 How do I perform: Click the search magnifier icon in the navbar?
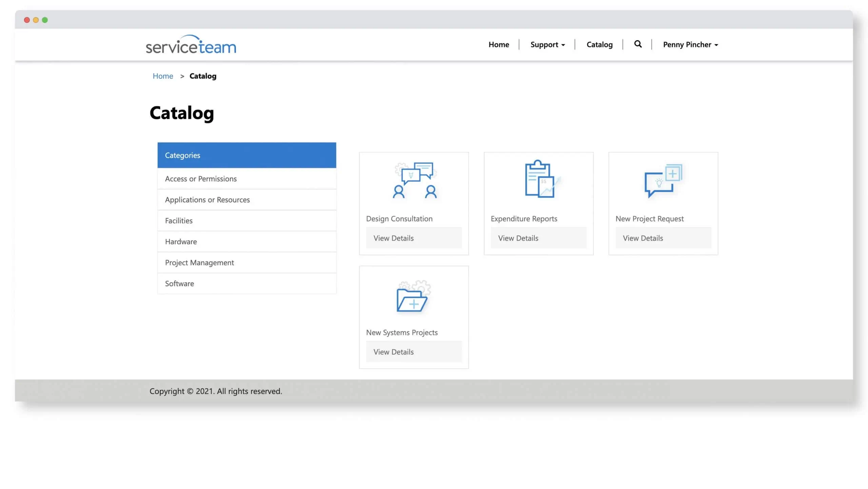638,44
